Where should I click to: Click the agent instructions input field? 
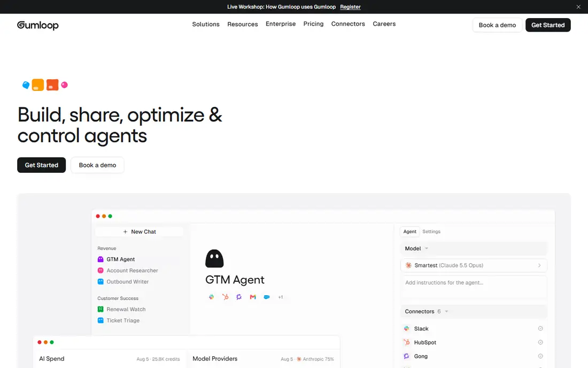pyautogui.click(x=474, y=287)
